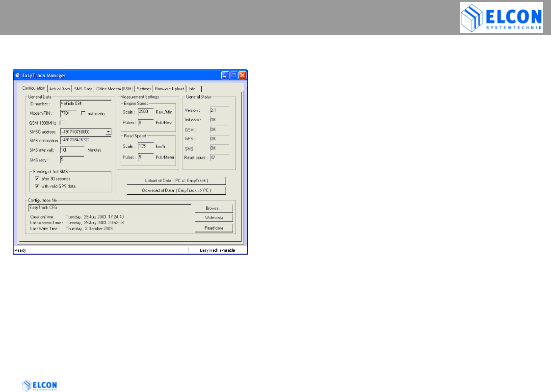Screen dimensions: 551x392
Task: Switch to the Configuration tab
Action: pos(34,88)
